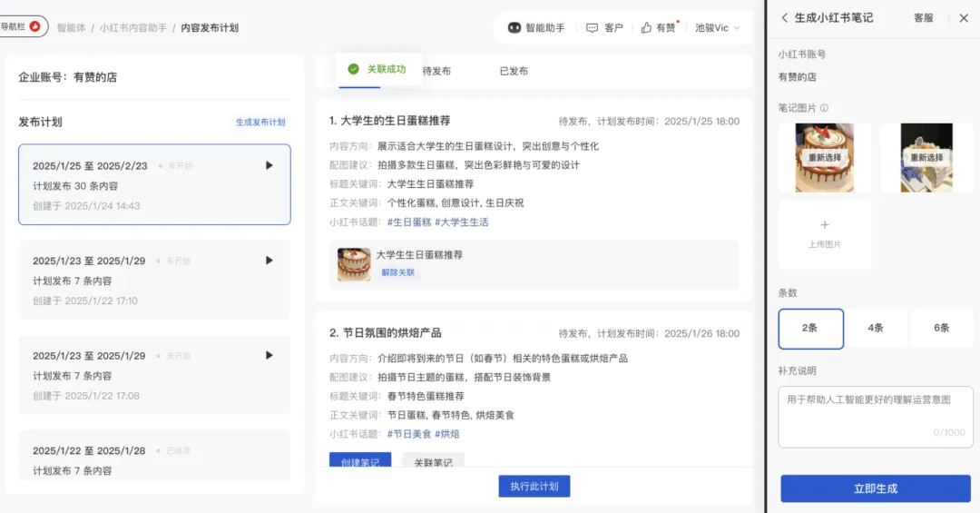The image size is (980, 513).
Task: Open the 智能助手 robot icon
Action: point(514,28)
